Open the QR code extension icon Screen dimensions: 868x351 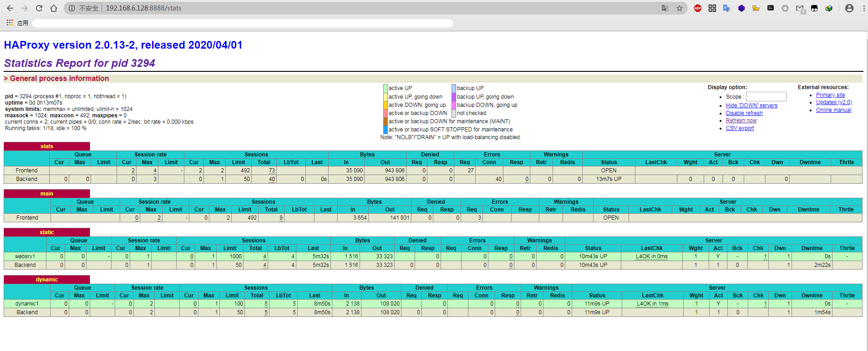(x=712, y=8)
